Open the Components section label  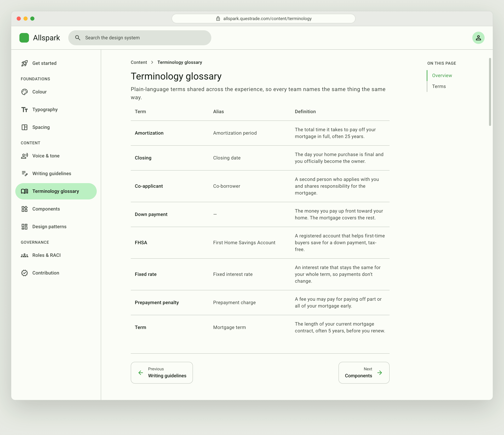point(46,209)
